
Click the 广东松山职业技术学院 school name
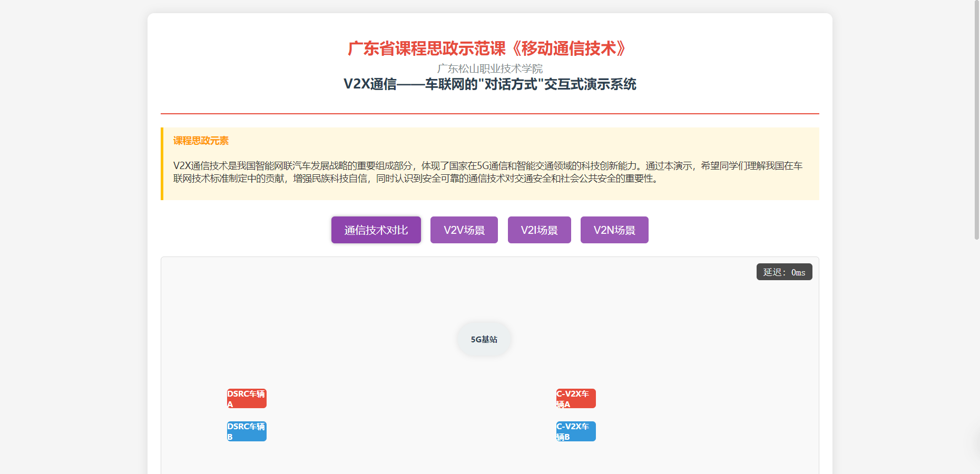tap(489, 68)
